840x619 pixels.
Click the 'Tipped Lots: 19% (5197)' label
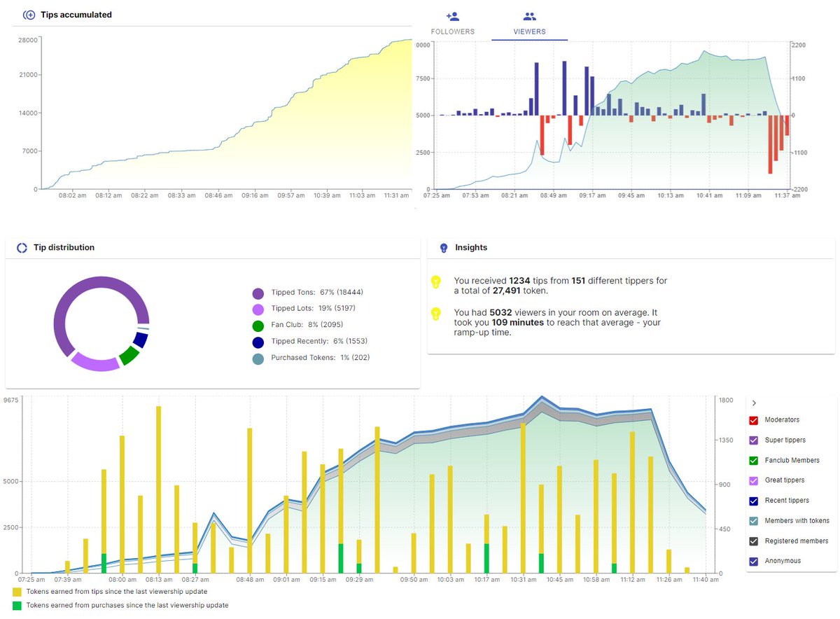click(x=313, y=309)
